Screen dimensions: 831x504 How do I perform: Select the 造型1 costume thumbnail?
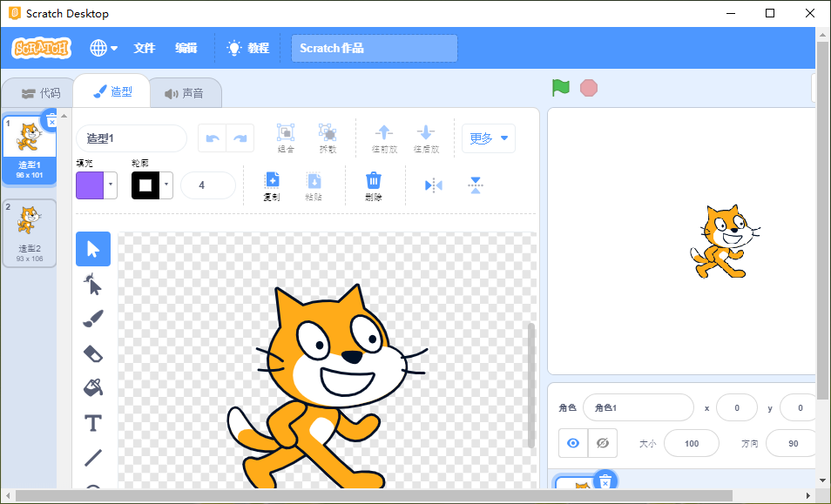tap(30, 150)
